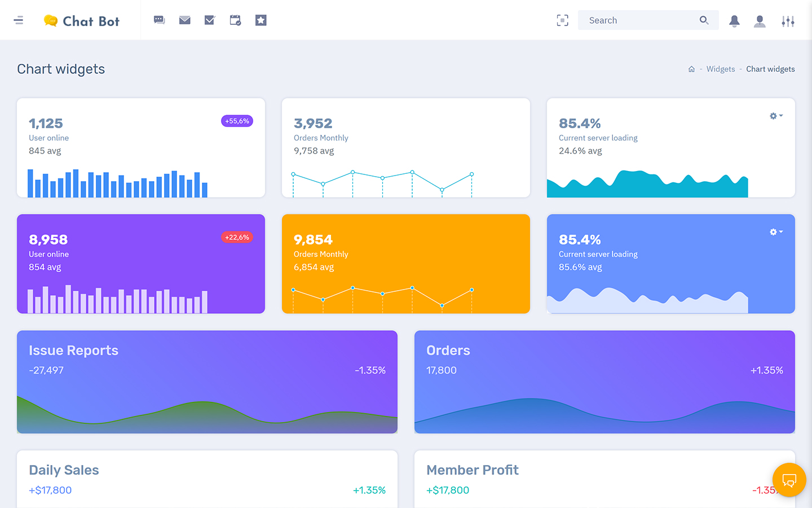Click the +55,6% purple badge

click(x=237, y=121)
